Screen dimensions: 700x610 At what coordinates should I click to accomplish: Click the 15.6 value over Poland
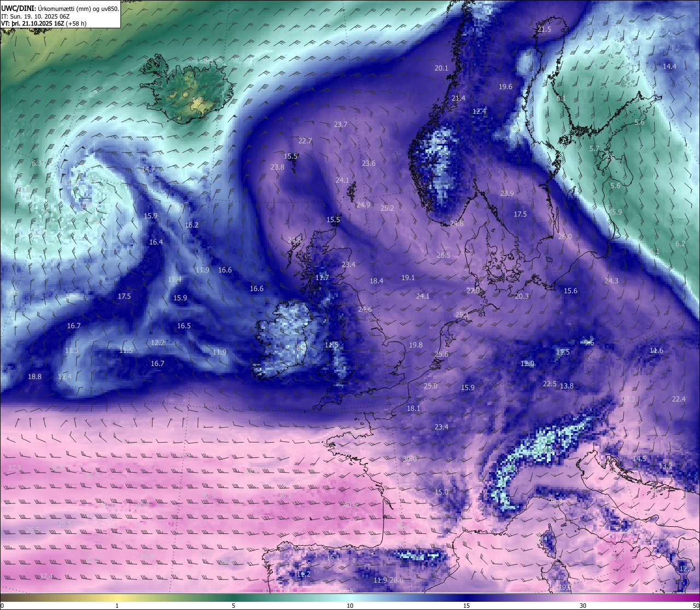(x=570, y=291)
